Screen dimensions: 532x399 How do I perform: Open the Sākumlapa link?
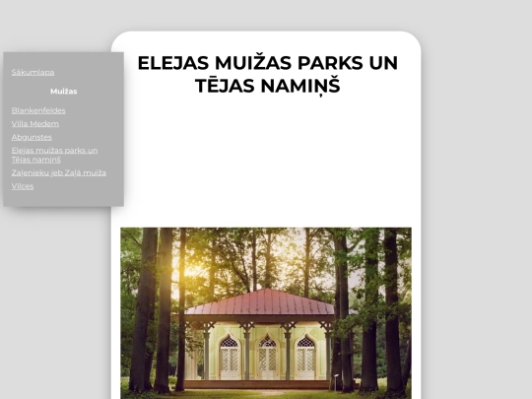pyautogui.click(x=33, y=72)
